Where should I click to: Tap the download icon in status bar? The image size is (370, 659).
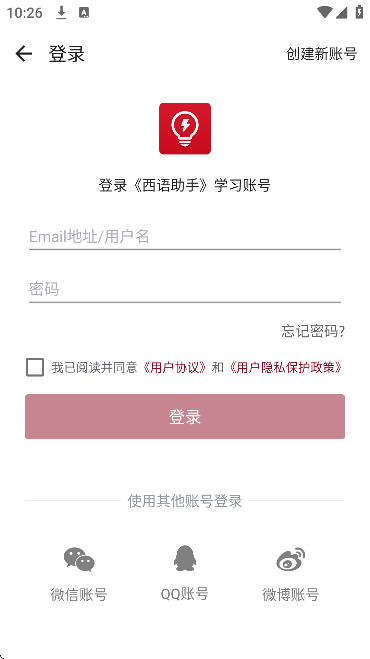coord(61,13)
